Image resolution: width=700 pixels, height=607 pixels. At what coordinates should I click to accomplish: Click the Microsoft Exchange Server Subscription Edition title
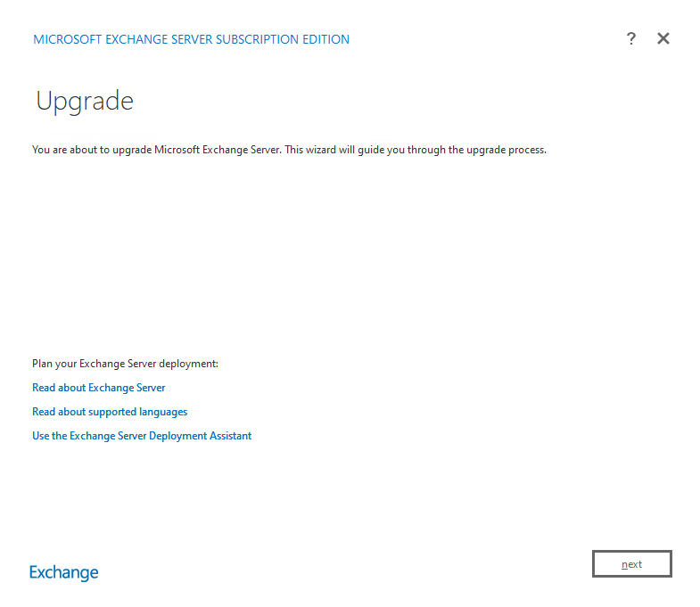click(191, 39)
